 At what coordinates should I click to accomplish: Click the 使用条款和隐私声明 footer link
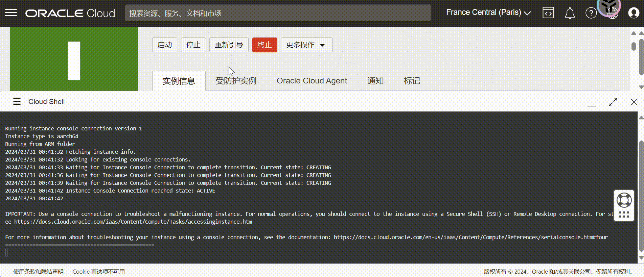click(x=38, y=272)
